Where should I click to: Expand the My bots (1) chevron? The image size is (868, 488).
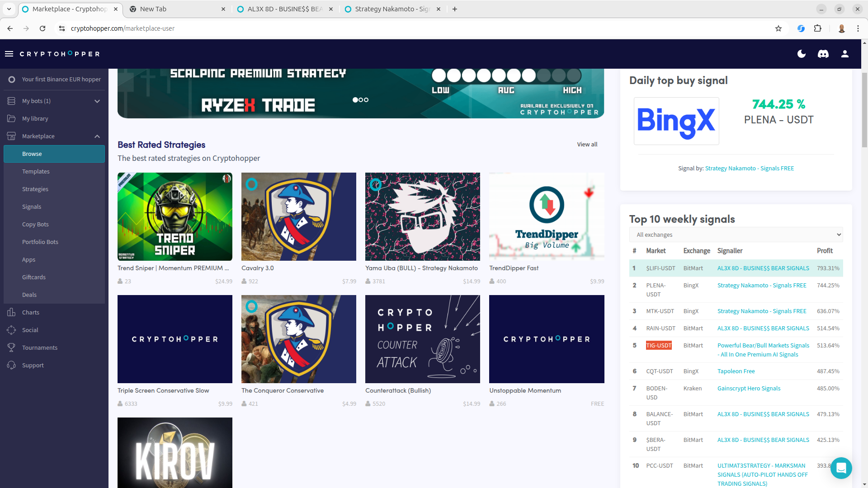[x=97, y=101]
